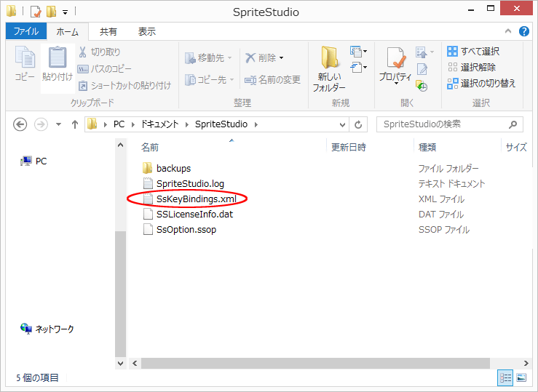Click the Paste (貼り付け) clipboard icon
This screenshot has height=392, width=538.
pyautogui.click(x=58, y=57)
